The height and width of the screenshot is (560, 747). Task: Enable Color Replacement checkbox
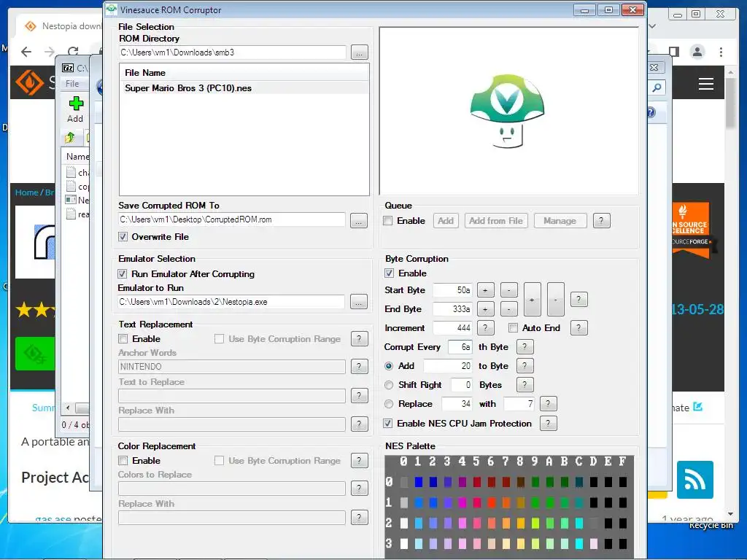pyautogui.click(x=123, y=461)
